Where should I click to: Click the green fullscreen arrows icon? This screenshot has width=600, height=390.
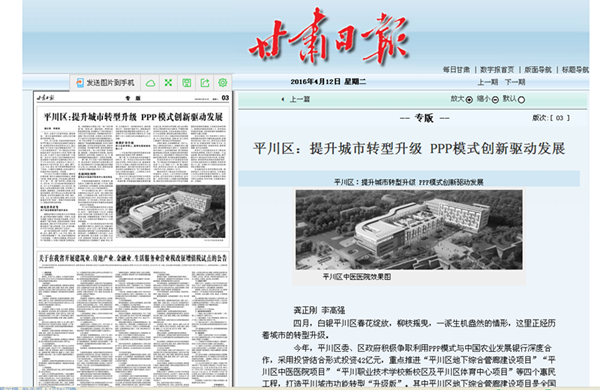[168, 83]
